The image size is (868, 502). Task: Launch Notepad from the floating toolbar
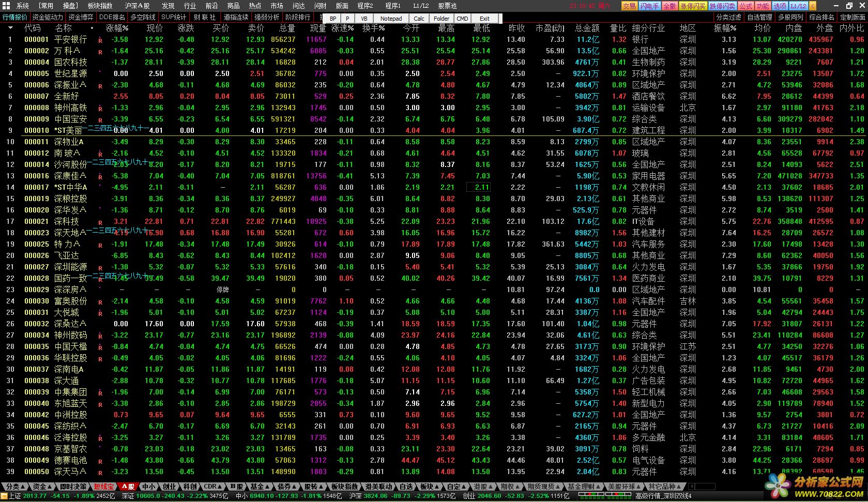pos(391,19)
